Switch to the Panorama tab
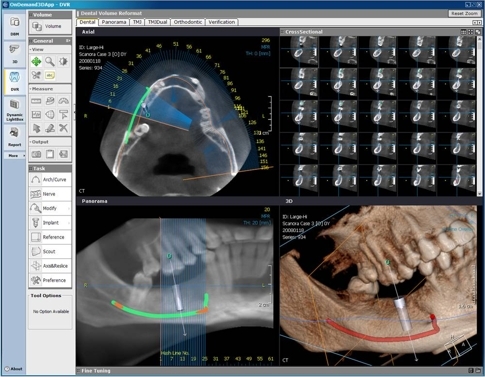The width and height of the screenshot is (485, 377). click(x=114, y=22)
